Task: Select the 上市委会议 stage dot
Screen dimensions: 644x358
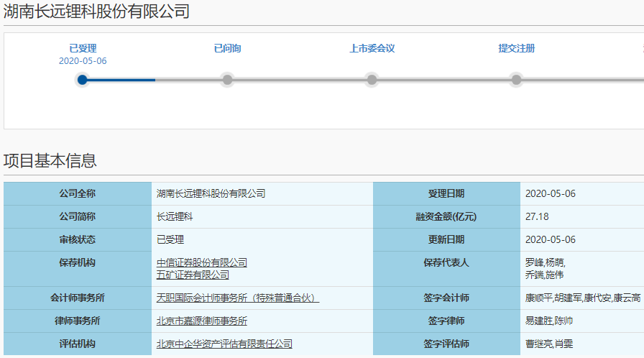Action: [x=372, y=80]
